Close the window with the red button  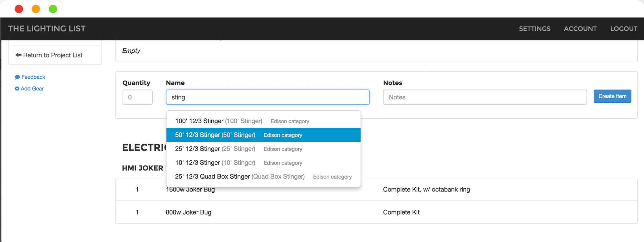[x=19, y=9]
